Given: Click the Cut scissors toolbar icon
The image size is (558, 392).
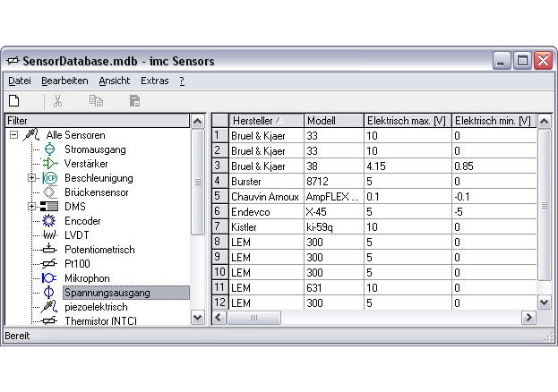Looking at the screenshot, I should coord(57,101).
